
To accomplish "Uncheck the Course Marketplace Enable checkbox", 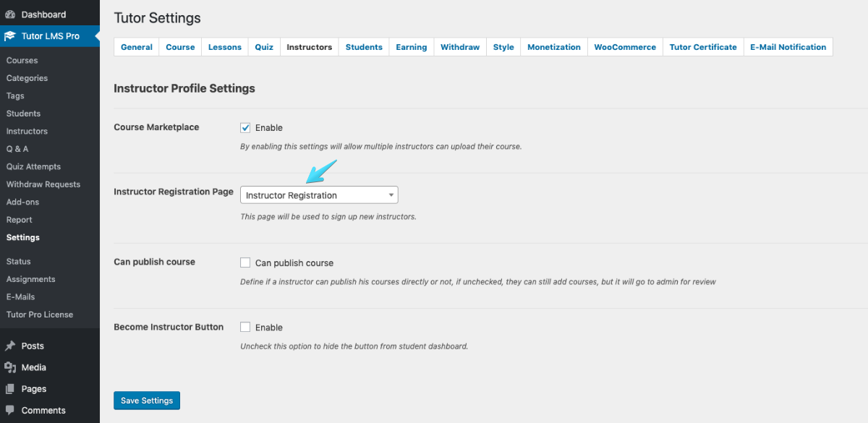I will tap(245, 127).
